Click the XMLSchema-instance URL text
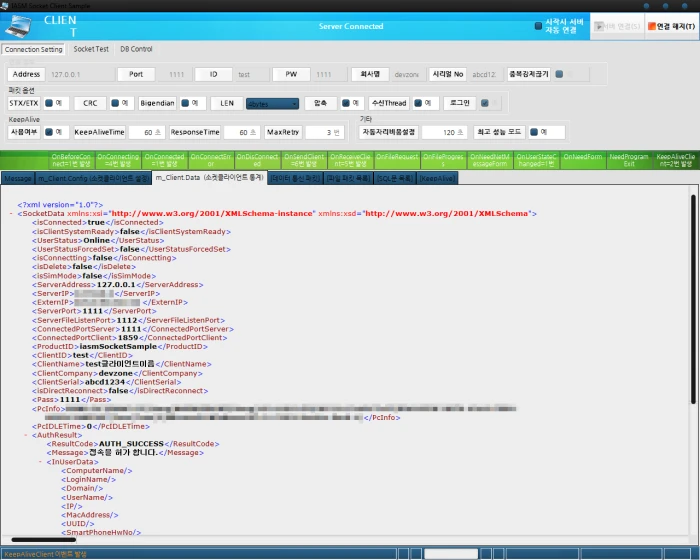Screen dimensions: 700x560 click(x=213, y=214)
